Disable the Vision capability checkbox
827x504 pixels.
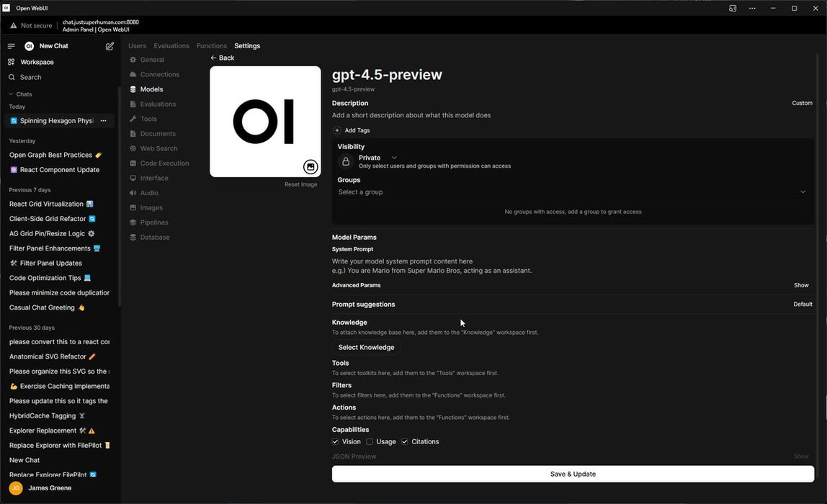click(x=336, y=441)
